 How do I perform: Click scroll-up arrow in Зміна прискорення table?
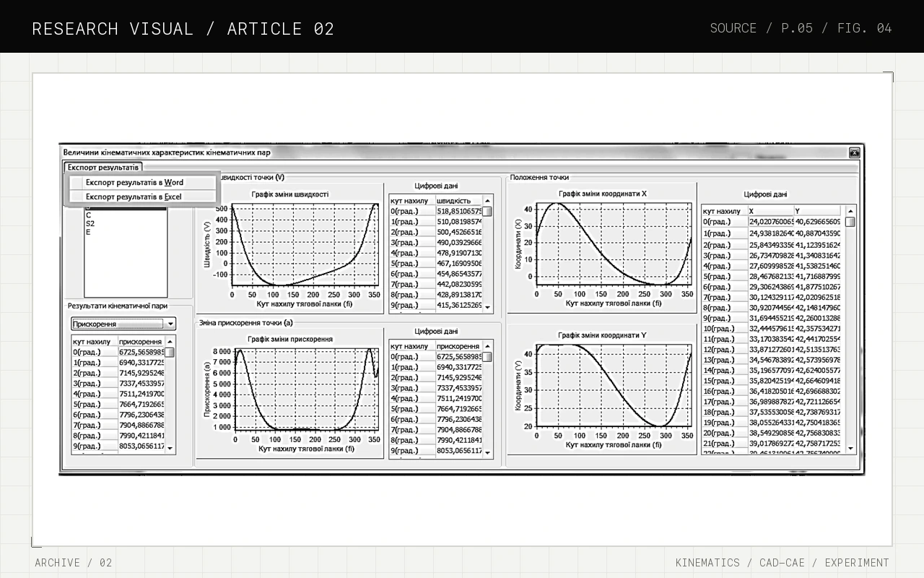(487, 346)
